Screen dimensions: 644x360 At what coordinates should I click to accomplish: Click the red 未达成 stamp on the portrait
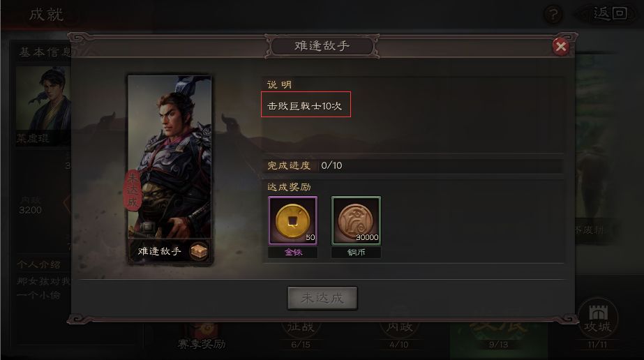[133, 190]
